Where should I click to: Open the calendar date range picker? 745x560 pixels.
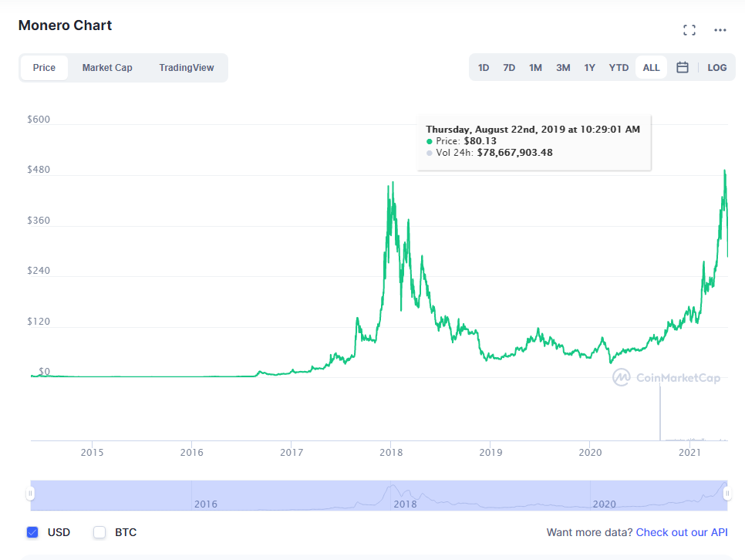[x=683, y=67]
